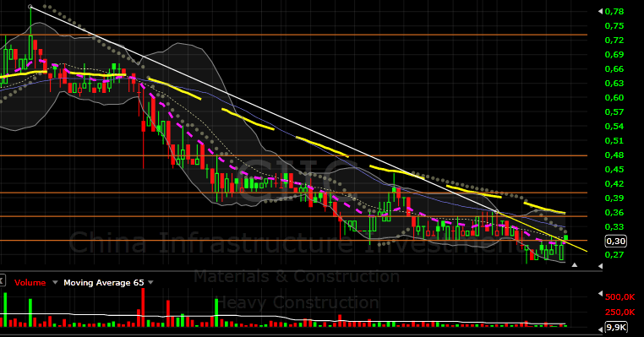
Task: Click the up triangle under the last candle
Action: 575,265
